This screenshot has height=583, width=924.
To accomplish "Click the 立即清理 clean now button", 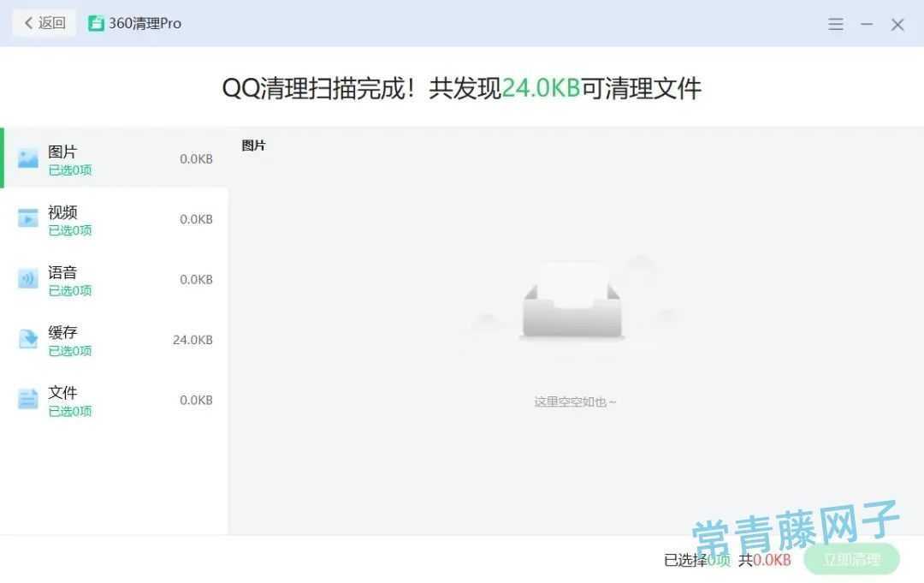I will [x=851, y=559].
